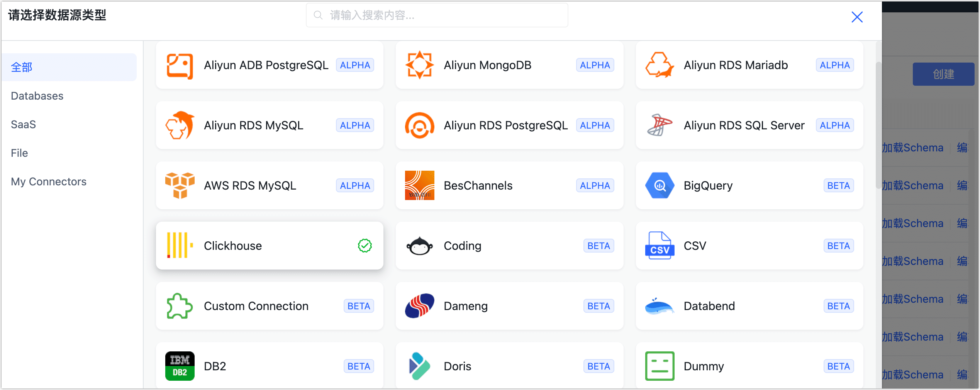This screenshot has height=390, width=980.
Task: Click the CSV file icon
Action: (660, 246)
